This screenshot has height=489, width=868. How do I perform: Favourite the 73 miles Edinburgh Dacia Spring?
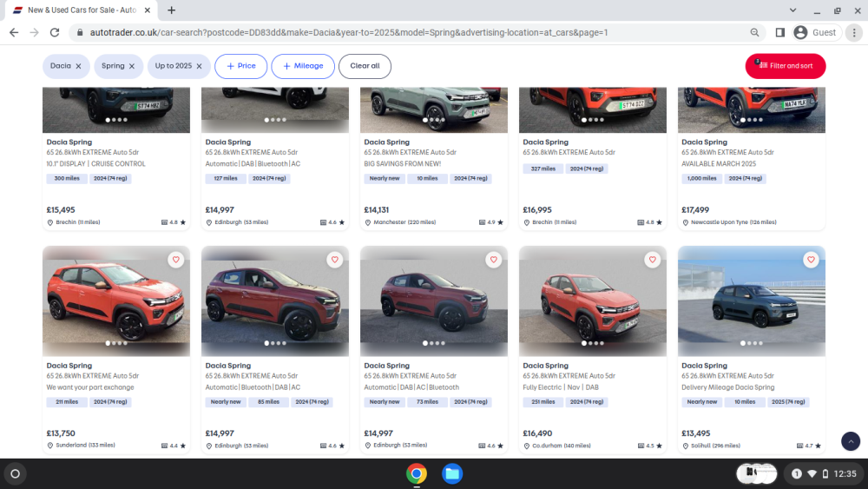(494, 260)
